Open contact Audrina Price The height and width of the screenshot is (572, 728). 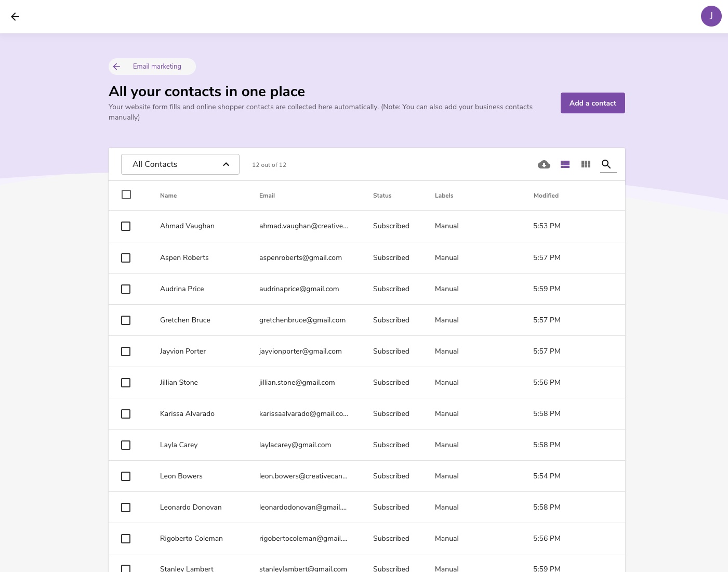pos(182,289)
